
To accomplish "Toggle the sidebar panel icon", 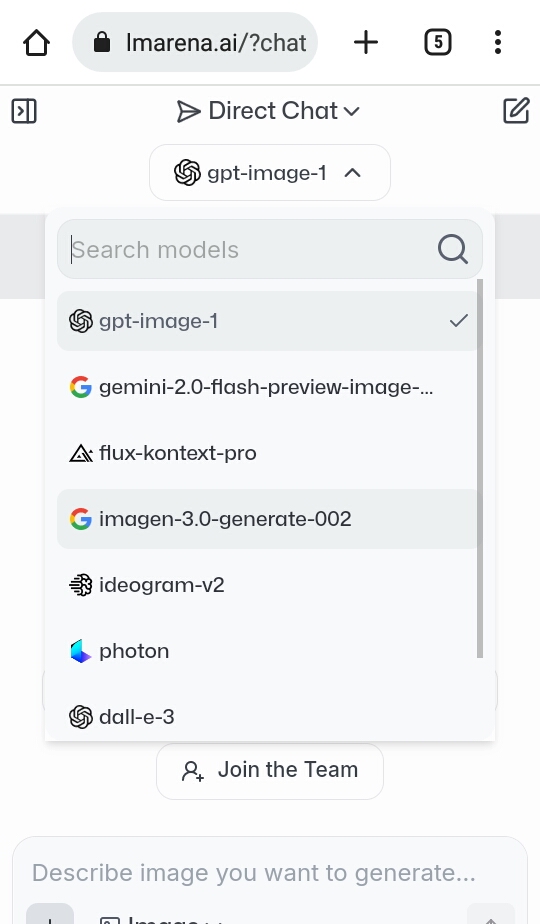I will pyautogui.click(x=24, y=111).
